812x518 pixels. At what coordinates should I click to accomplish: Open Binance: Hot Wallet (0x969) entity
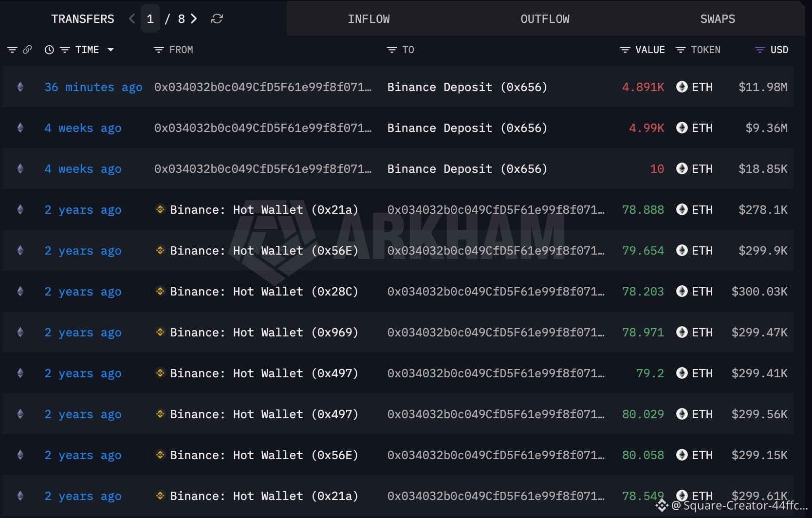point(264,333)
